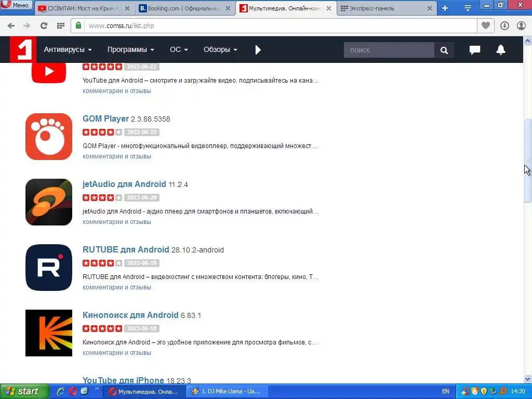This screenshot has height=399, width=532.
Task: Open notifications bell icon
Action: click(x=501, y=49)
